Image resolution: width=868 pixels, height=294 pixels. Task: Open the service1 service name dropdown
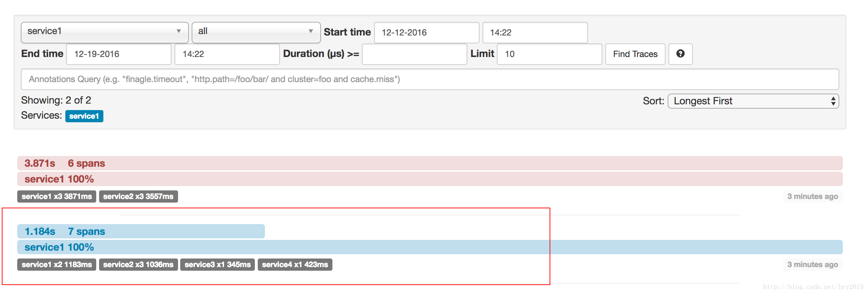point(105,32)
